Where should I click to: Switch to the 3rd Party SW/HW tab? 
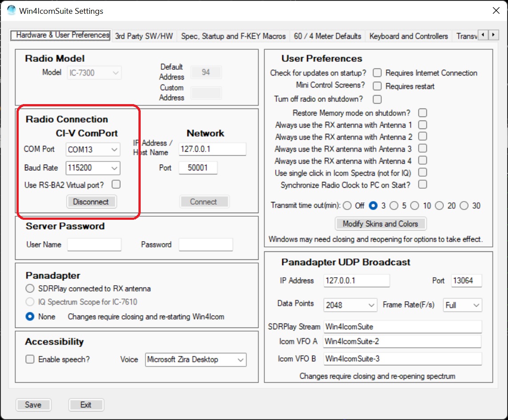(x=144, y=36)
